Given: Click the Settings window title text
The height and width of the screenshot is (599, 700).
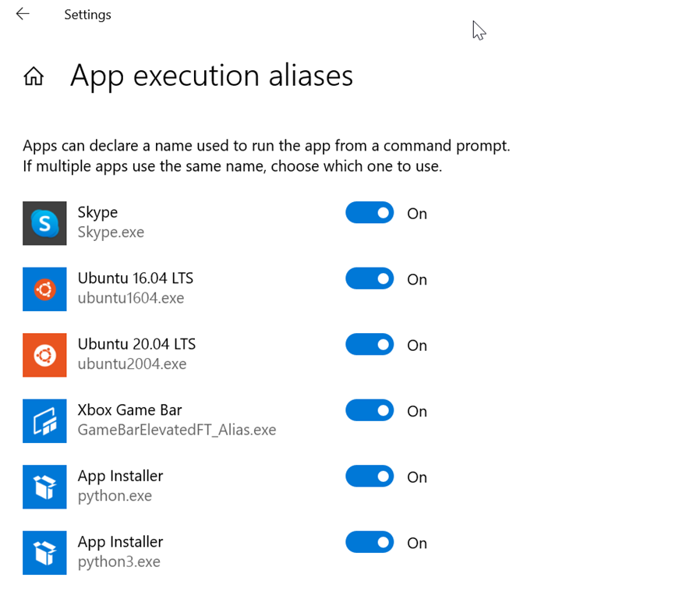Looking at the screenshot, I should pos(87,15).
